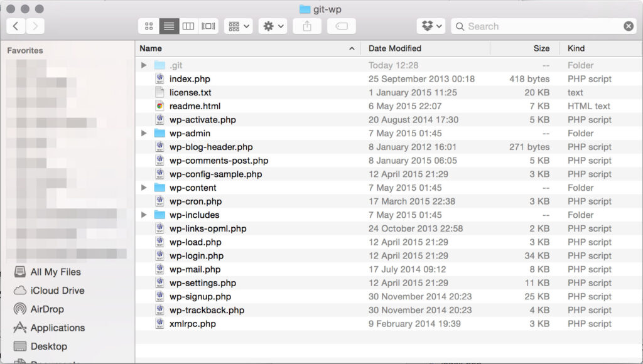The height and width of the screenshot is (364, 643).
Task: Select the .git folder icon
Action: tap(159, 65)
